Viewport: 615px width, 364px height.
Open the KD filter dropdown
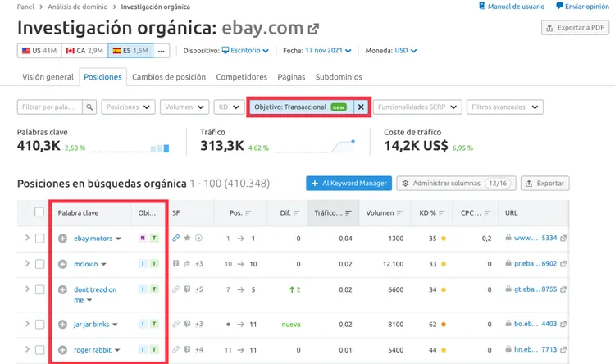tap(230, 107)
